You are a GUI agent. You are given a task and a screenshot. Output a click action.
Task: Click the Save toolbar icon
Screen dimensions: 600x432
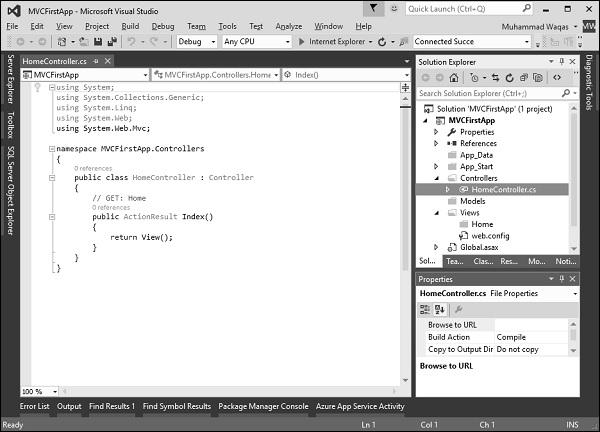pos(98,41)
